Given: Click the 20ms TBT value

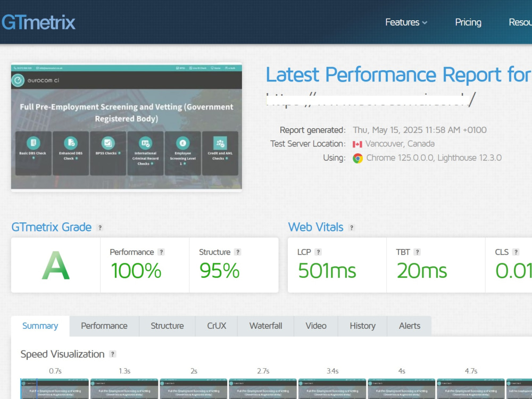Looking at the screenshot, I should (422, 271).
